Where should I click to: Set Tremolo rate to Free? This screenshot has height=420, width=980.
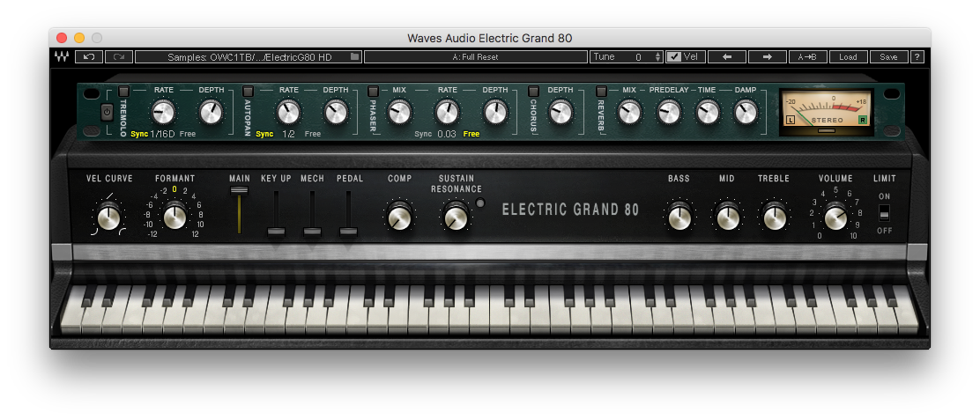click(188, 134)
